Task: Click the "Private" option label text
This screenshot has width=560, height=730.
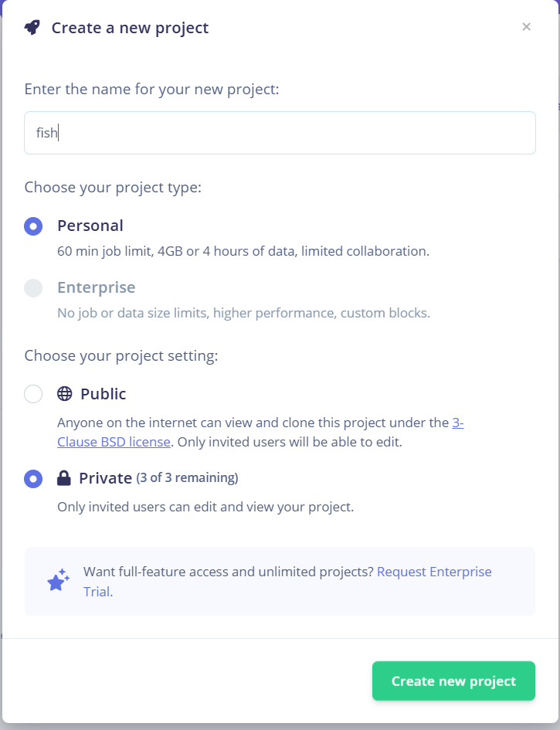Action: [x=106, y=478]
